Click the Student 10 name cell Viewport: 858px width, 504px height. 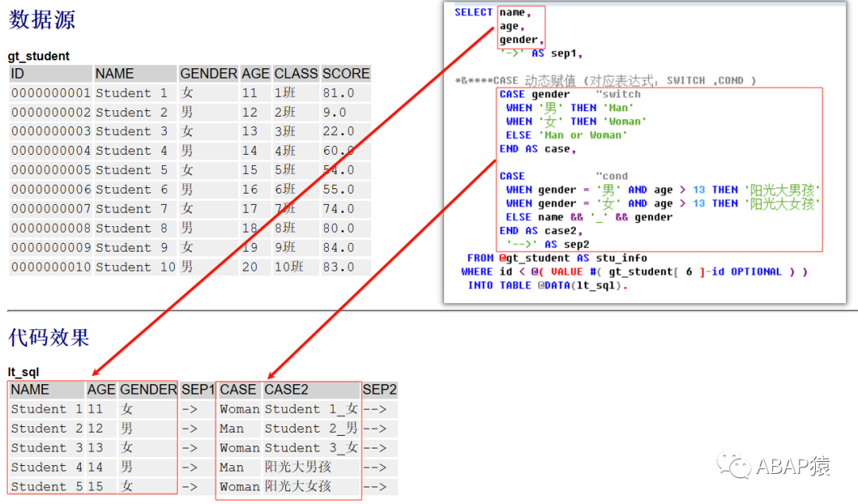[x=136, y=267]
